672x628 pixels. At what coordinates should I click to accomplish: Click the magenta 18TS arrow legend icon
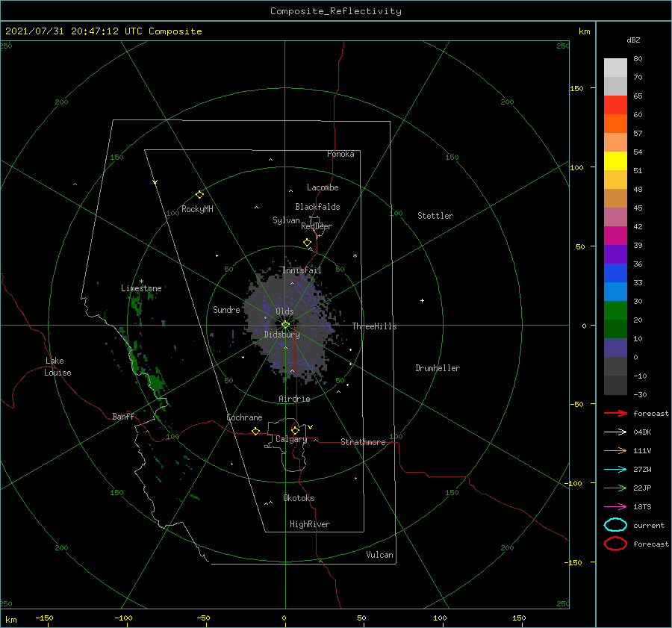click(x=615, y=507)
